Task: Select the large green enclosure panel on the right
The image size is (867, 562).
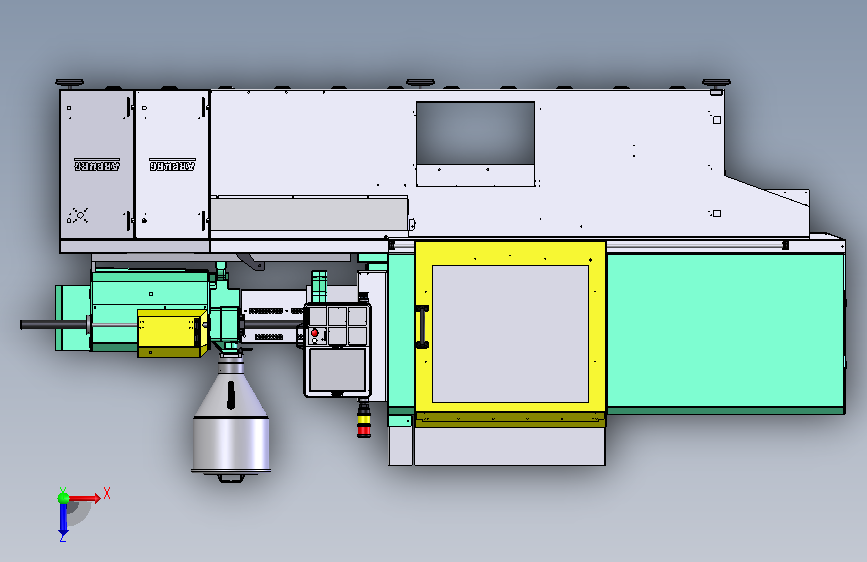Action: click(x=725, y=331)
